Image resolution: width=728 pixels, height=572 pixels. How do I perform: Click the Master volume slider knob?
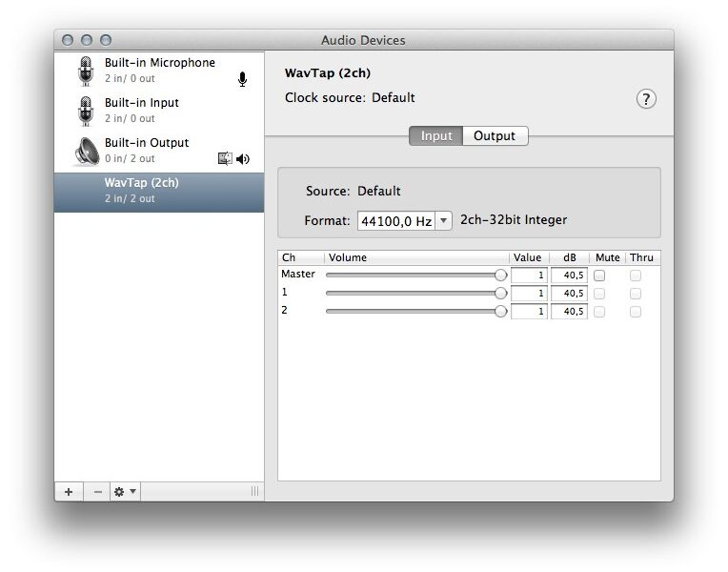(x=501, y=276)
